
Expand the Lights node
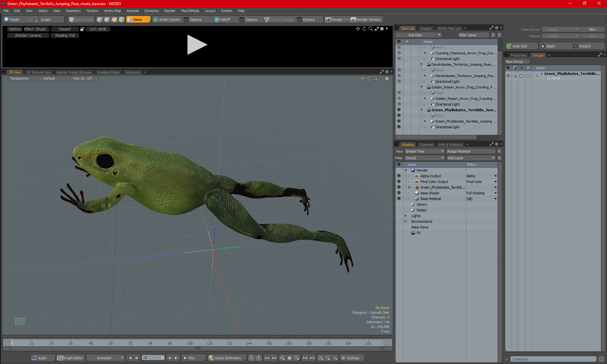(406, 216)
